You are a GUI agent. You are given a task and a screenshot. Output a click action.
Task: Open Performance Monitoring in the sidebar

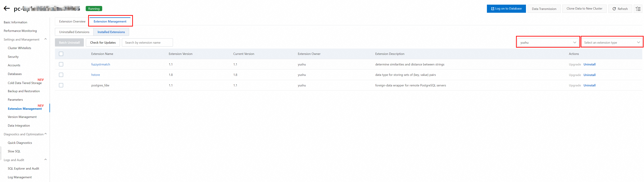[20, 31]
